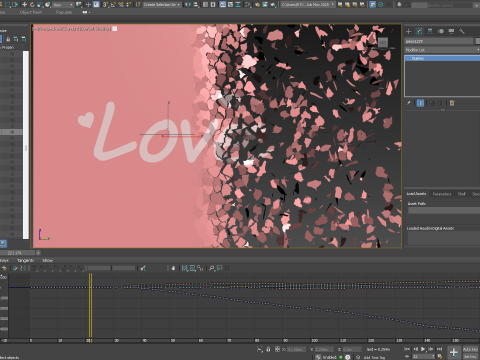
Task: Go to the end frame
Action: pos(439,349)
